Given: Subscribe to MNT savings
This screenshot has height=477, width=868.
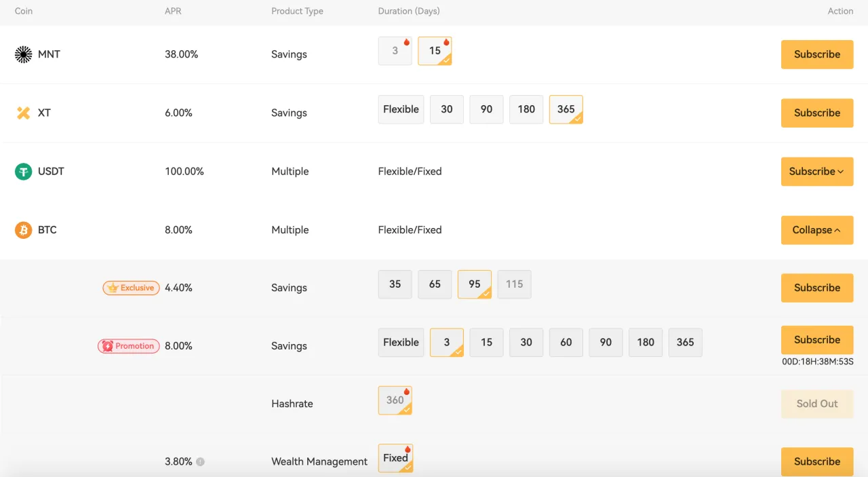Looking at the screenshot, I should 817,54.
